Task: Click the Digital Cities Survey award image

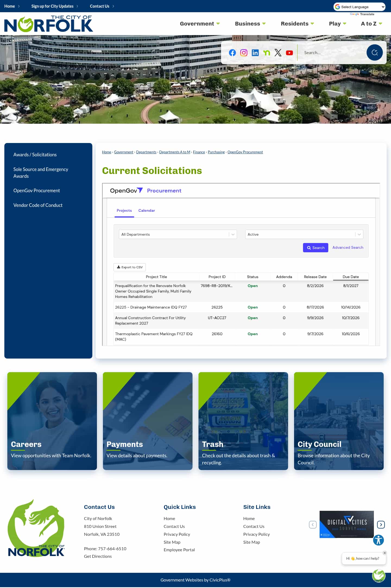Action: tap(347, 524)
